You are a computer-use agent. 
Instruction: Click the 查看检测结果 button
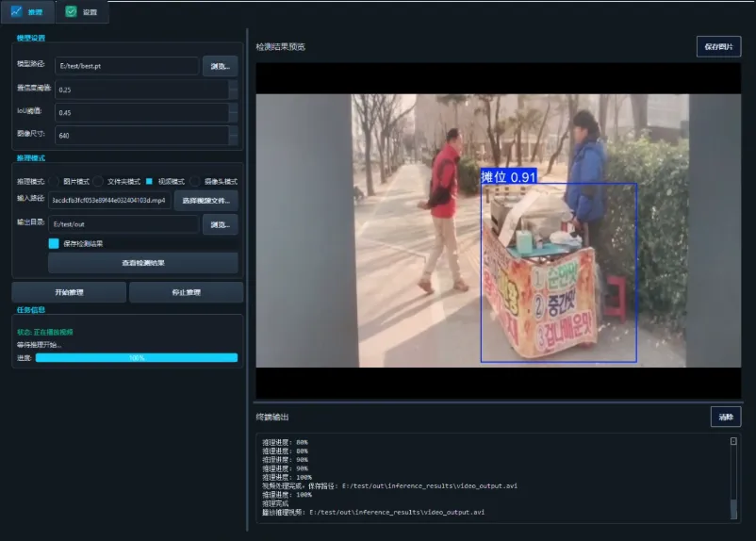pyautogui.click(x=143, y=263)
